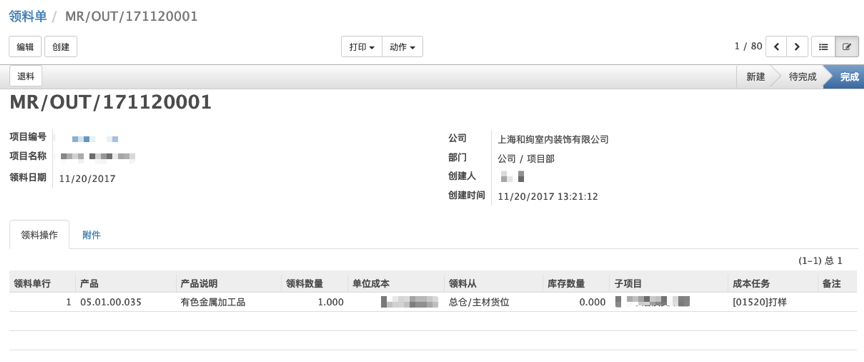
Task: Sort by 领料从 column header
Action: 494,283
